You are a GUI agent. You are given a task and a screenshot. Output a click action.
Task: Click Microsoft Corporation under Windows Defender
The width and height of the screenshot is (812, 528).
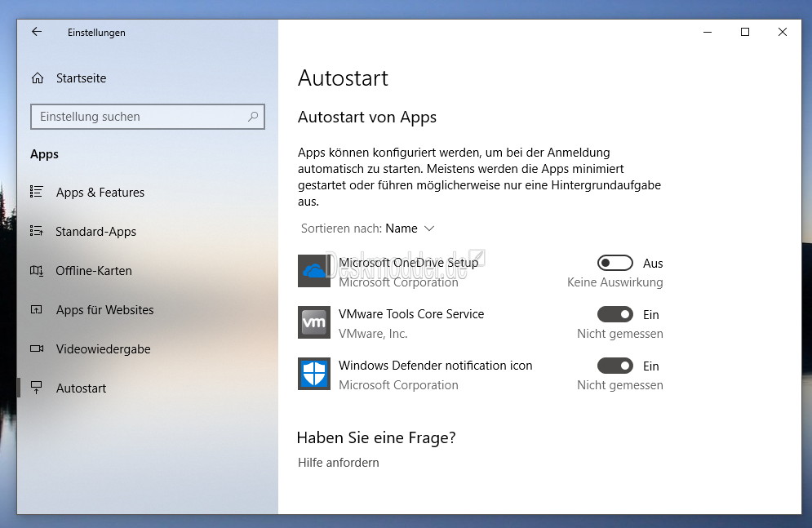pyautogui.click(x=398, y=384)
